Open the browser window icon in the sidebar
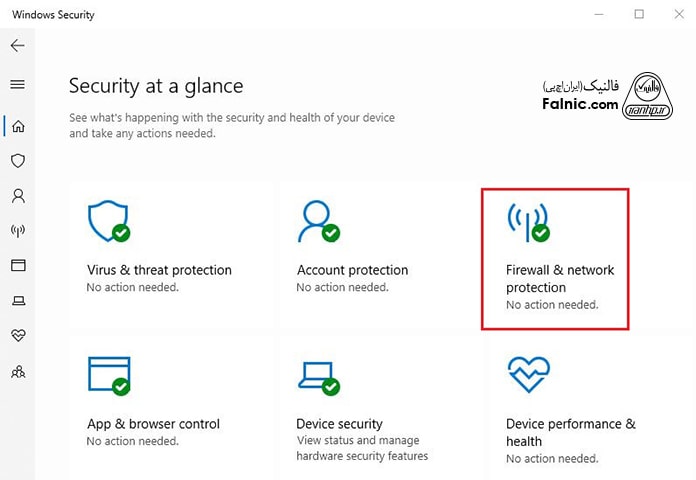The width and height of the screenshot is (696, 480). tap(17, 265)
